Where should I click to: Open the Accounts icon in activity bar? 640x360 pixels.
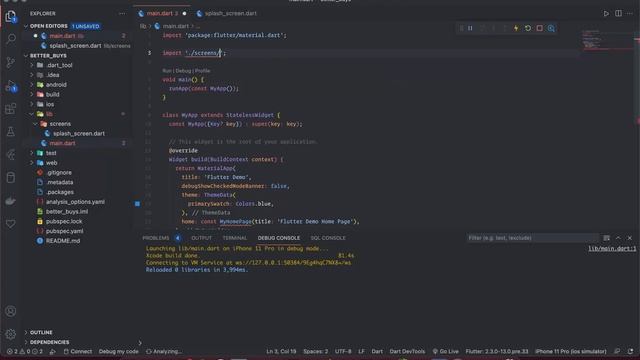coord(11,311)
